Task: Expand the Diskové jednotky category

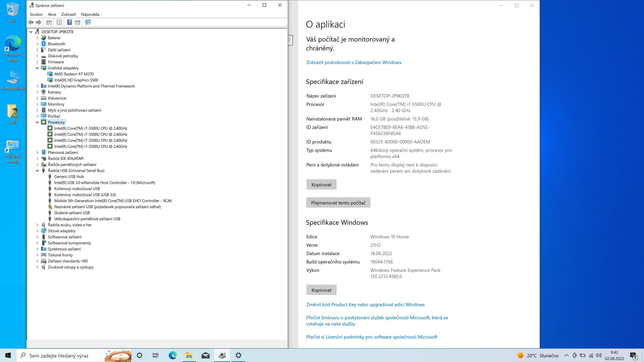Action: pyautogui.click(x=37, y=56)
